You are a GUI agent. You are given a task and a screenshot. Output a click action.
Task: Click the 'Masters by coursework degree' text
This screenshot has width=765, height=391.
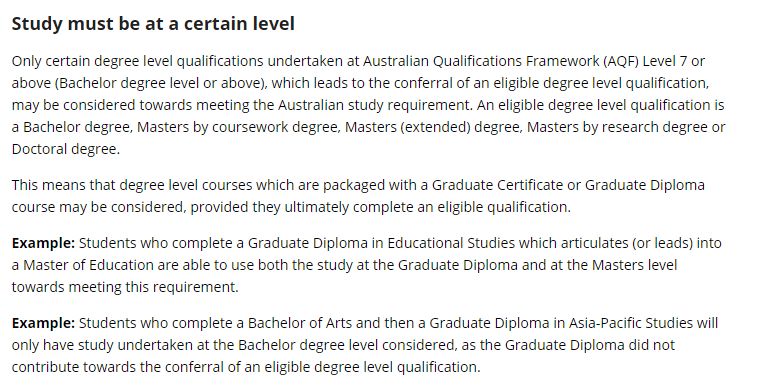click(x=237, y=127)
